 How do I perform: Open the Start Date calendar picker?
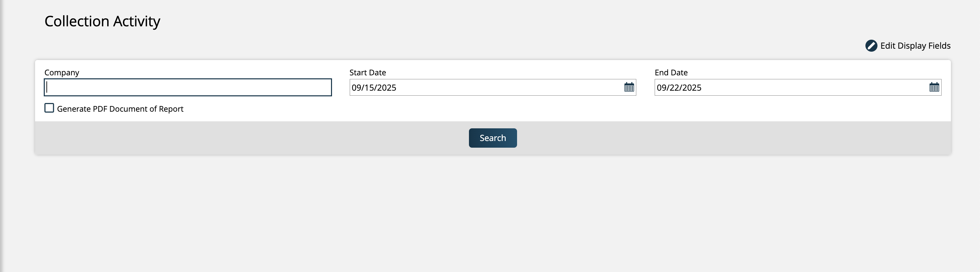pos(629,87)
